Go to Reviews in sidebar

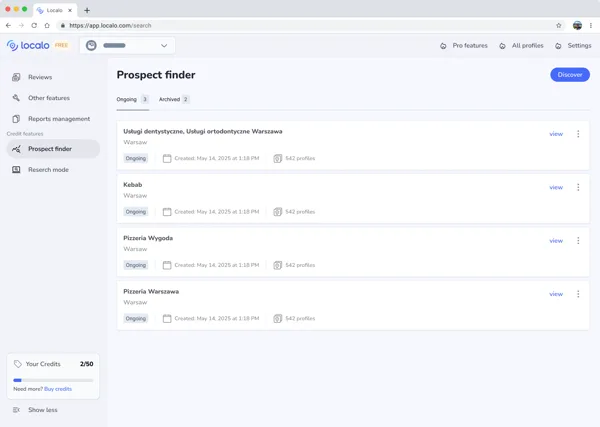(40, 77)
